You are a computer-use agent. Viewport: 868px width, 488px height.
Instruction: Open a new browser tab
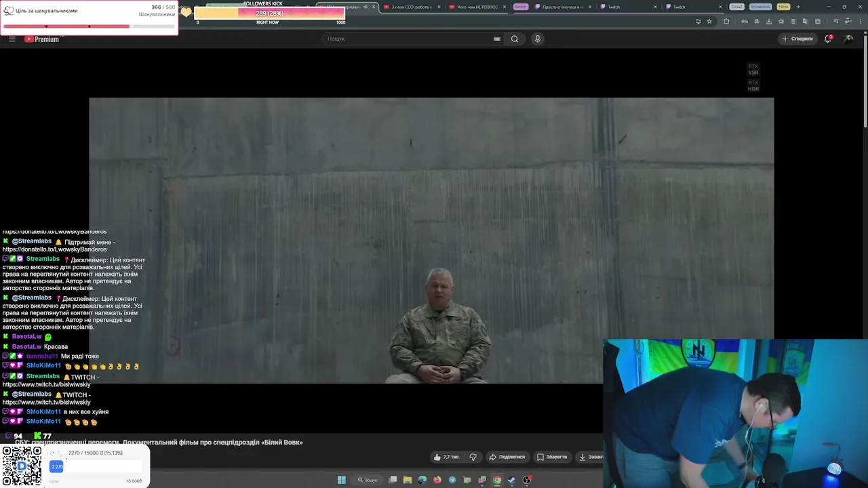click(x=798, y=7)
